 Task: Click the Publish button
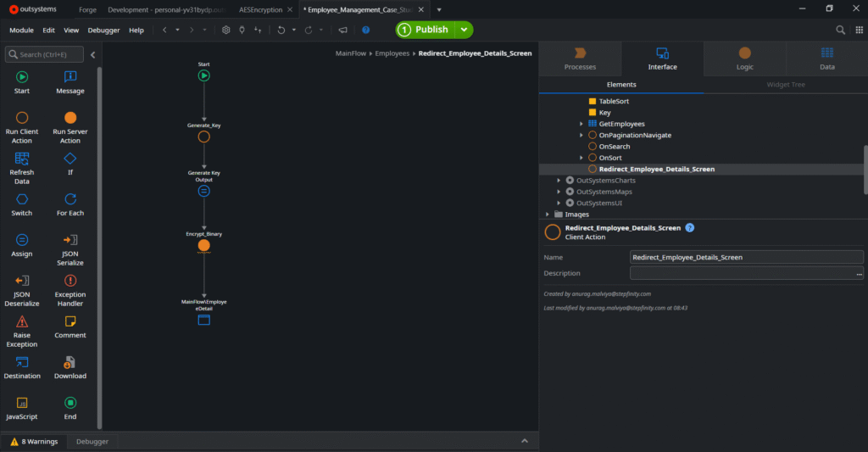click(x=426, y=30)
